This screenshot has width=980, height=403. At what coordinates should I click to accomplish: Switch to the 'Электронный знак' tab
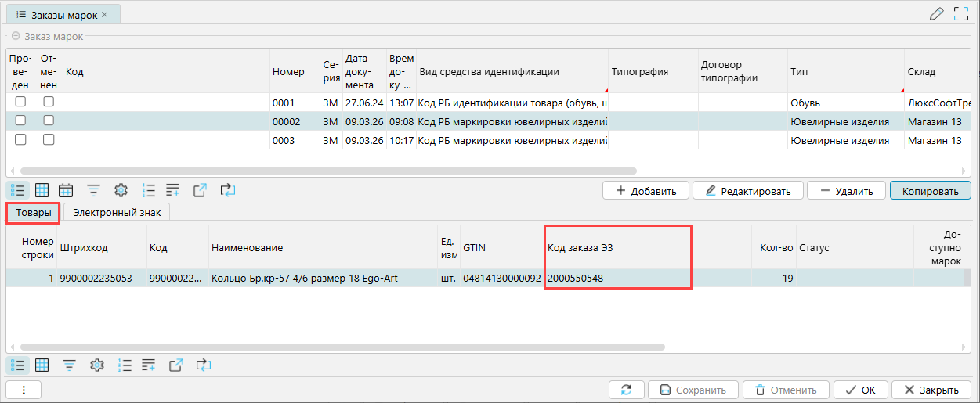tap(117, 212)
